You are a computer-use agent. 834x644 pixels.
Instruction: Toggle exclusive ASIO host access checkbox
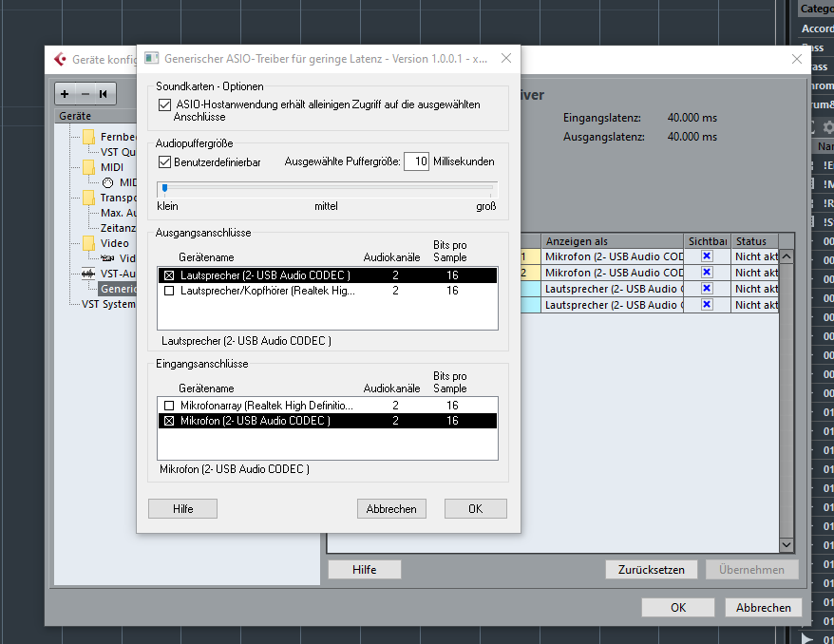(x=165, y=104)
